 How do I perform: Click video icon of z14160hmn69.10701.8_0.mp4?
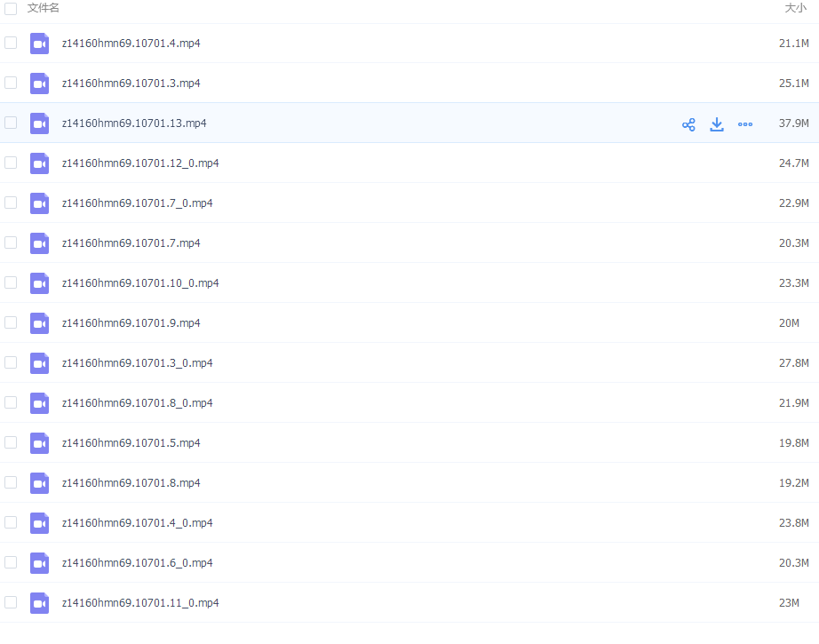point(40,403)
